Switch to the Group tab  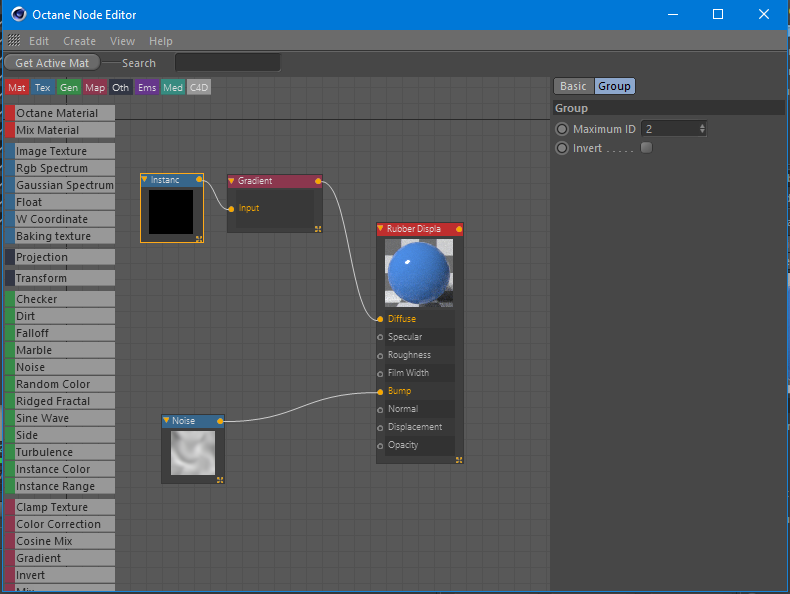tap(614, 86)
